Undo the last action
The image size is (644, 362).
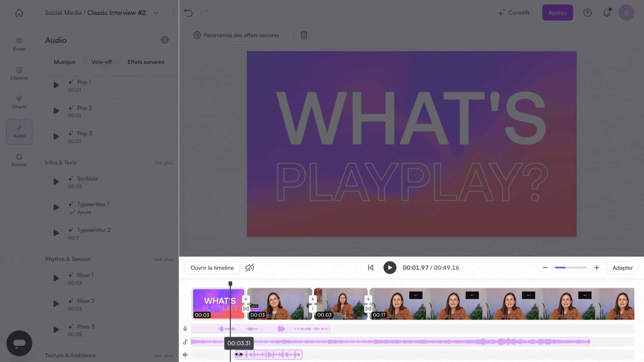[x=189, y=13]
